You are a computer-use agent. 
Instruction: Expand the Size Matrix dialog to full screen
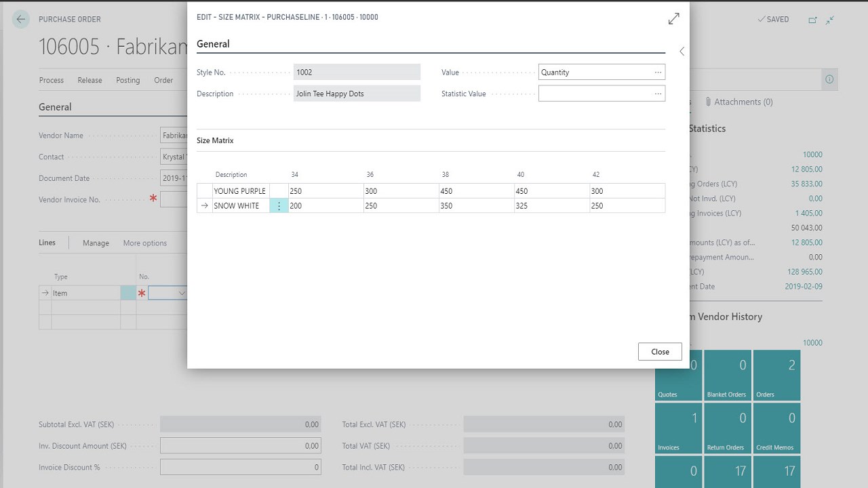pyautogui.click(x=673, y=19)
